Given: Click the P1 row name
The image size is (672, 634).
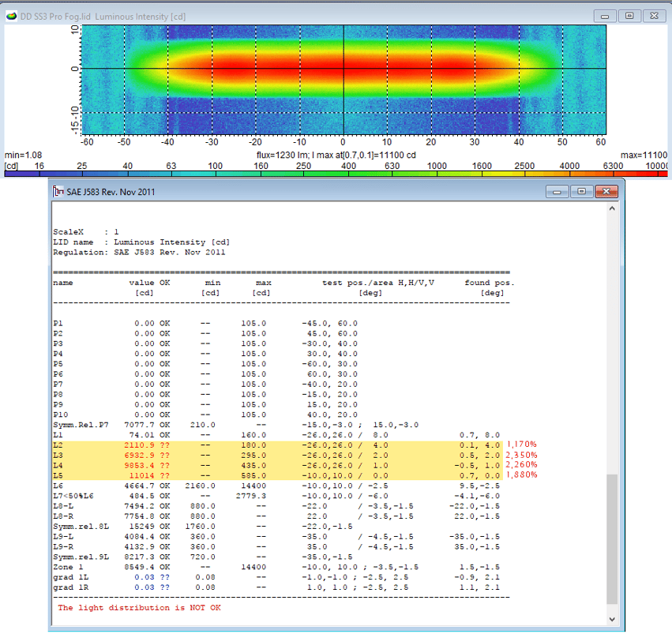Looking at the screenshot, I should click(x=58, y=324).
